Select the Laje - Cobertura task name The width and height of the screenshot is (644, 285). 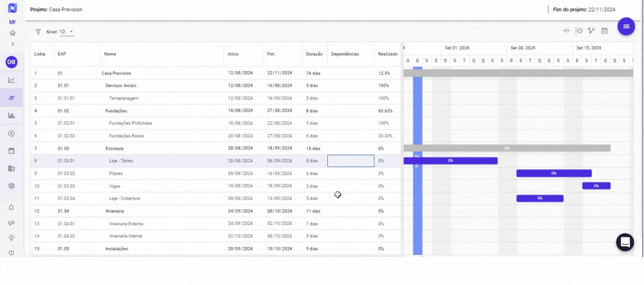coord(124,198)
